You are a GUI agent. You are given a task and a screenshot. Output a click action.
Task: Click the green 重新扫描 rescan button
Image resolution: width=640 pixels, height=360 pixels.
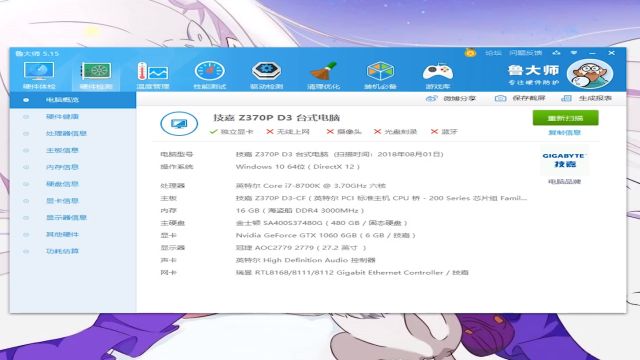(565, 118)
